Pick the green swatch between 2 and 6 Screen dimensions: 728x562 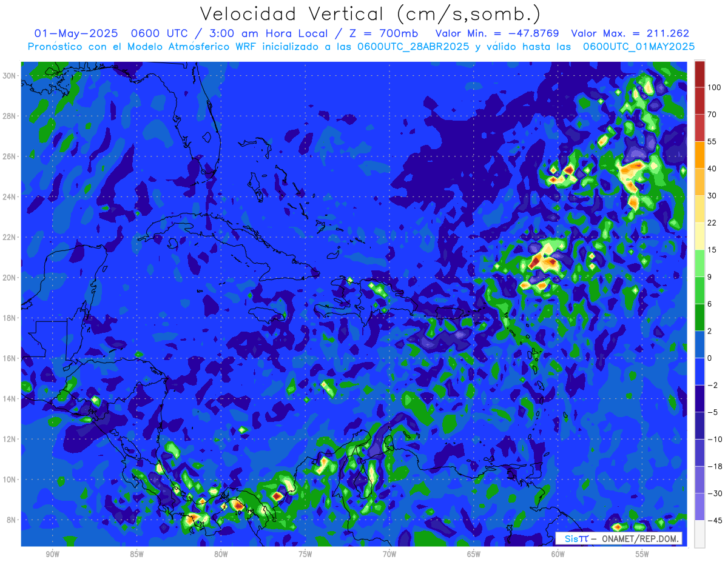click(699, 318)
